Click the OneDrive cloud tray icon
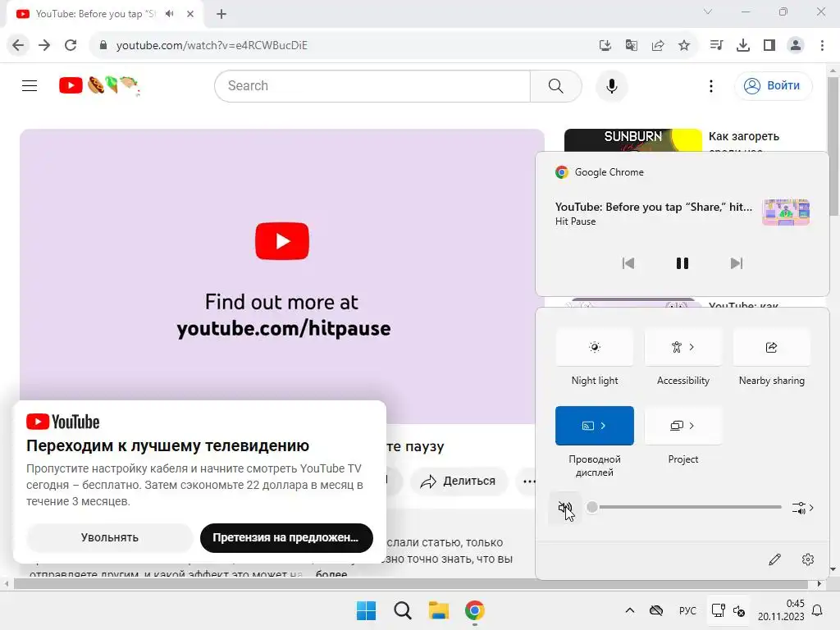Viewport: 840px width, 630px height. click(656, 610)
